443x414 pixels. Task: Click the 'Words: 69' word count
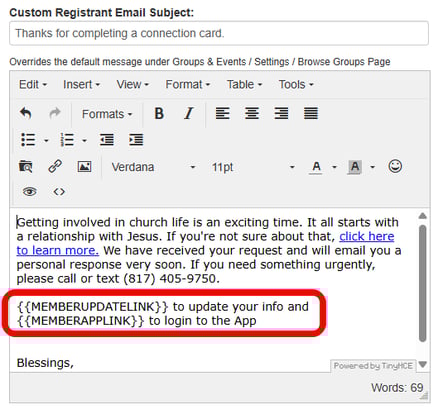pos(397,388)
